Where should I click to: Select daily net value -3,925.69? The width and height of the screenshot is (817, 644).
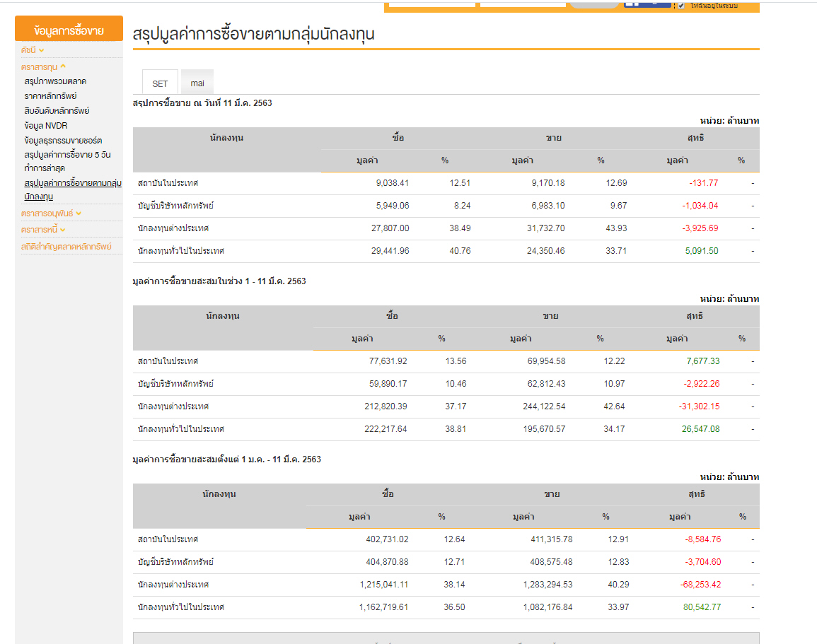(700, 228)
